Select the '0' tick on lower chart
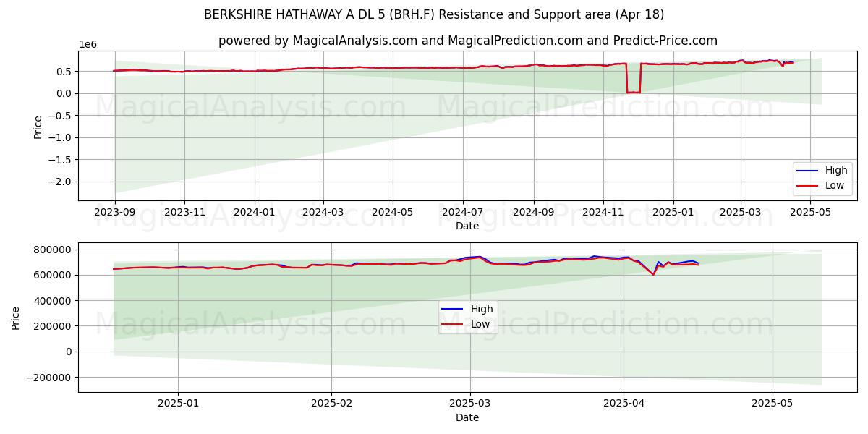 [70, 352]
